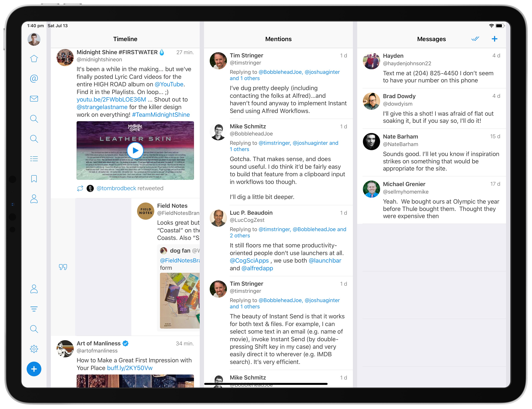Select the Settings gear icon
This screenshot has width=532, height=409.
(34, 348)
